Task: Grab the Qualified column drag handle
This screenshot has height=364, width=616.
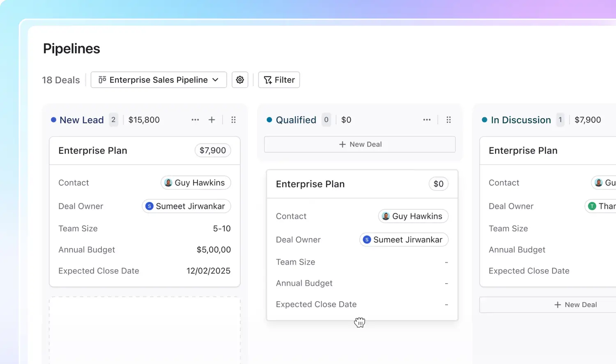Action: (448, 120)
